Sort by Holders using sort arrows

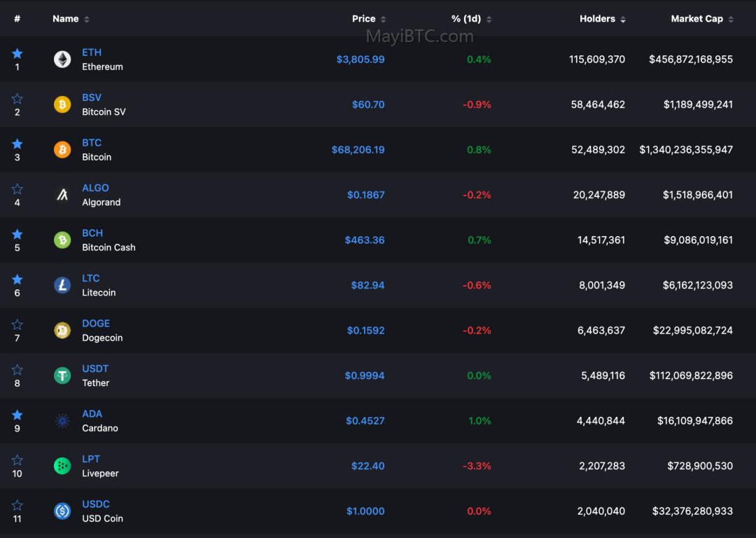[x=623, y=20]
